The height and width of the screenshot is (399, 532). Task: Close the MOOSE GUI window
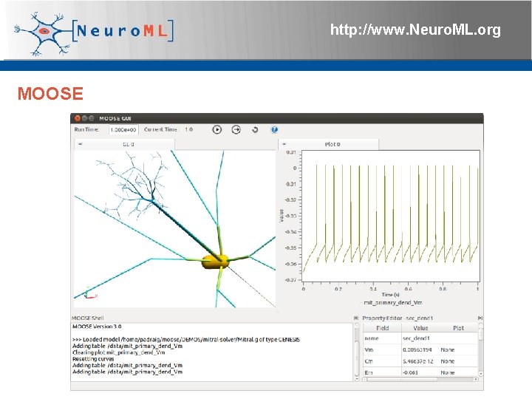click(x=78, y=118)
